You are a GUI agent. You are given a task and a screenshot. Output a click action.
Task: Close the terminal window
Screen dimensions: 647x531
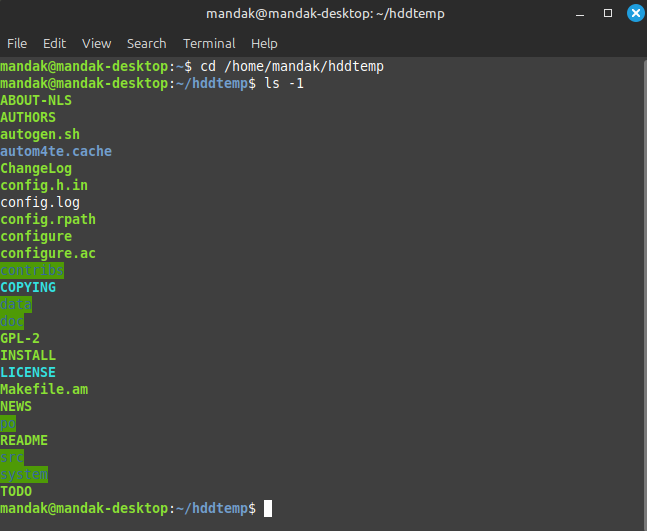tap(636, 13)
